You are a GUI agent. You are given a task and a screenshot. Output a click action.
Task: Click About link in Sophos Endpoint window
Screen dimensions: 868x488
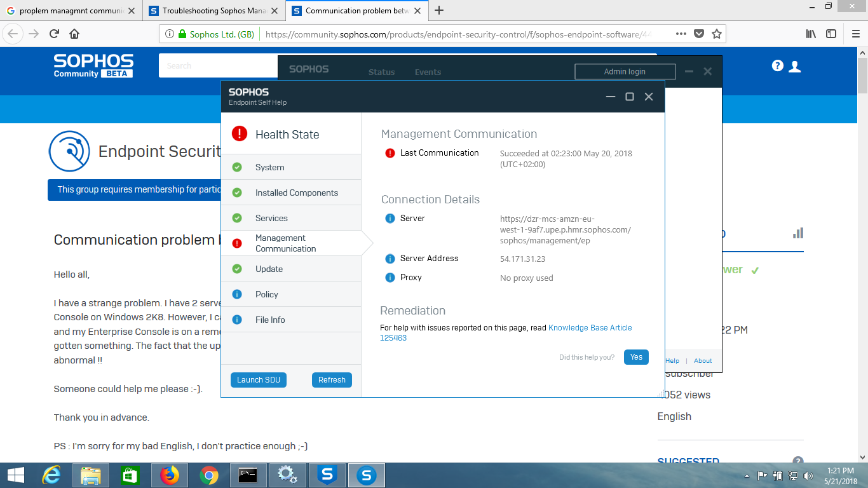click(x=703, y=361)
